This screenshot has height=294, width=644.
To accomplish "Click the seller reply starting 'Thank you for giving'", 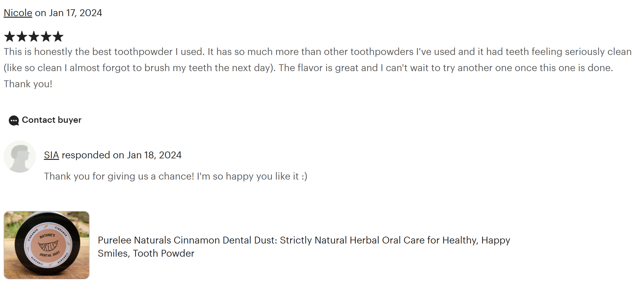I will (x=176, y=176).
